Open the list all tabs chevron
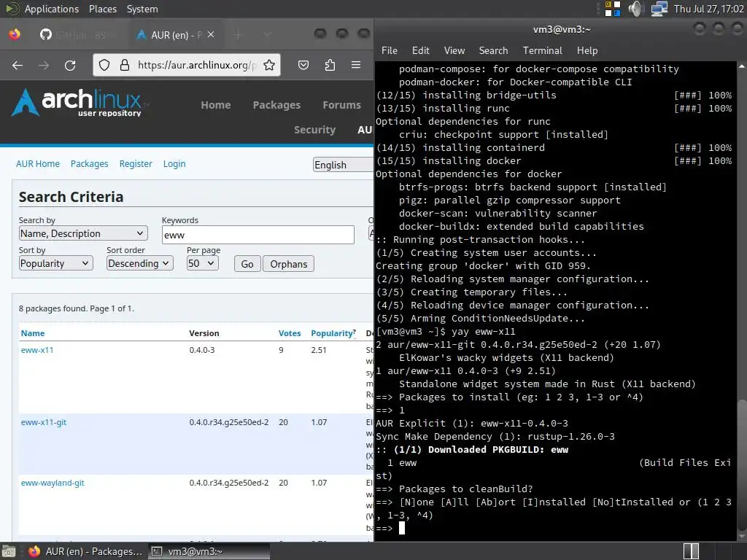Image resolution: width=747 pixels, height=560 pixels. 267,35
